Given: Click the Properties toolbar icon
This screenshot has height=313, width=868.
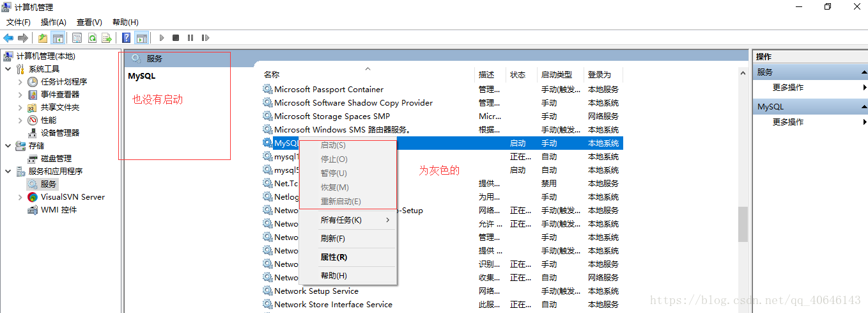Looking at the screenshot, I should point(77,38).
